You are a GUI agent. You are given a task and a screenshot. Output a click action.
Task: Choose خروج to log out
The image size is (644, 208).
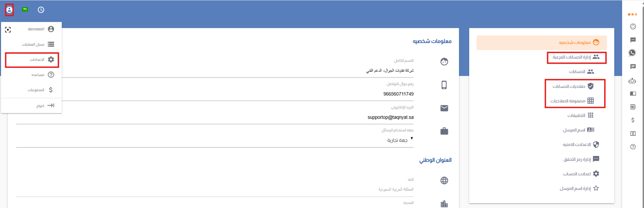click(31, 105)
